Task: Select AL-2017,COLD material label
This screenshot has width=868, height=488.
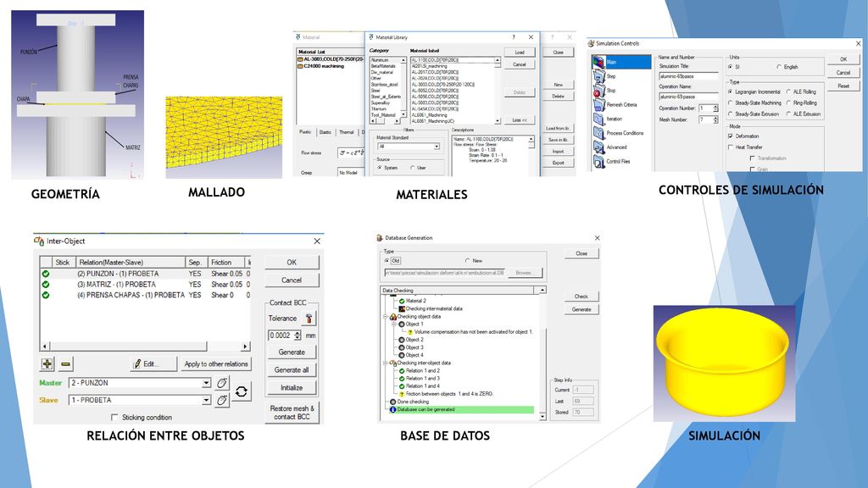Action: click(435, 72)
